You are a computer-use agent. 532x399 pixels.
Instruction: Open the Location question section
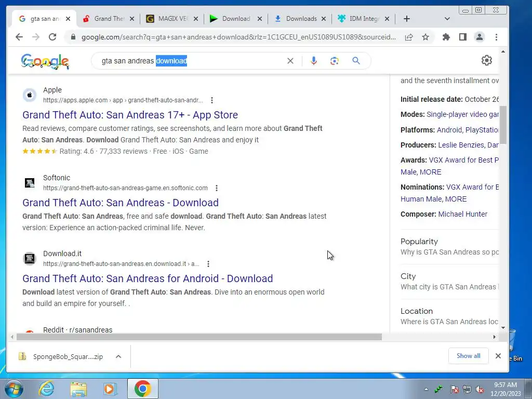(x=449, y=316)
